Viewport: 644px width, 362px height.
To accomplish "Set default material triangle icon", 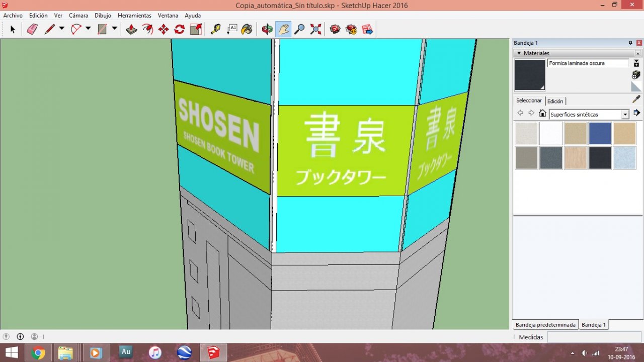I will pos(636,86).
